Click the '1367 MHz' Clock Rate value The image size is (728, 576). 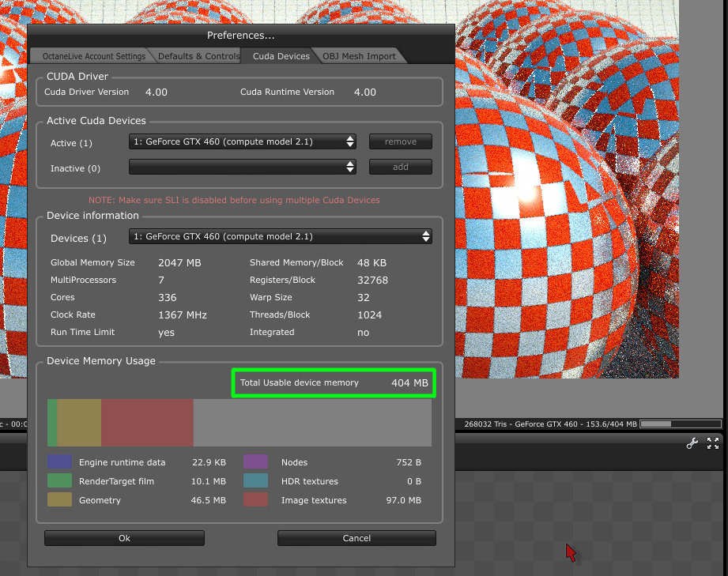tap(183, 314)
